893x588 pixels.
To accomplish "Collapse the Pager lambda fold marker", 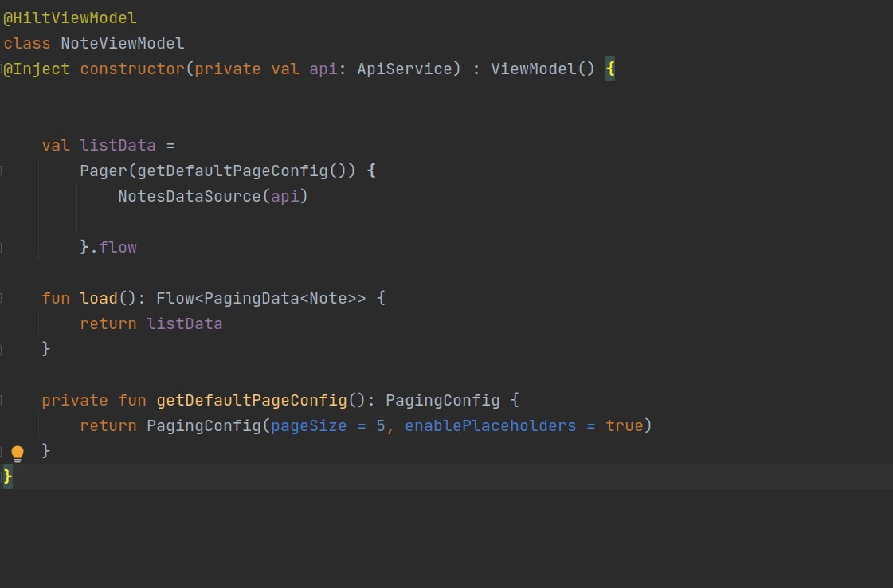I will tap(2, 171).
